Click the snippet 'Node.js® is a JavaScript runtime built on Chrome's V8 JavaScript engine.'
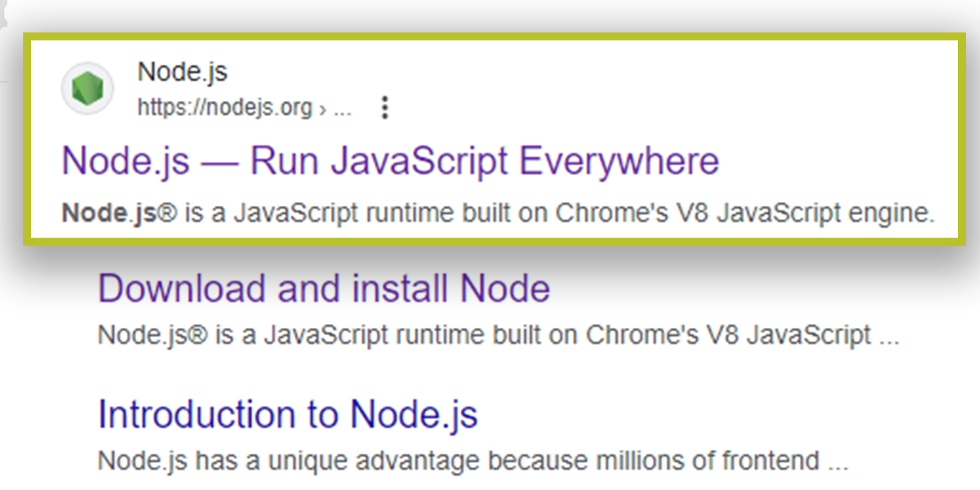The width and height of the screenshot is (980, 490). coord(498,213)
